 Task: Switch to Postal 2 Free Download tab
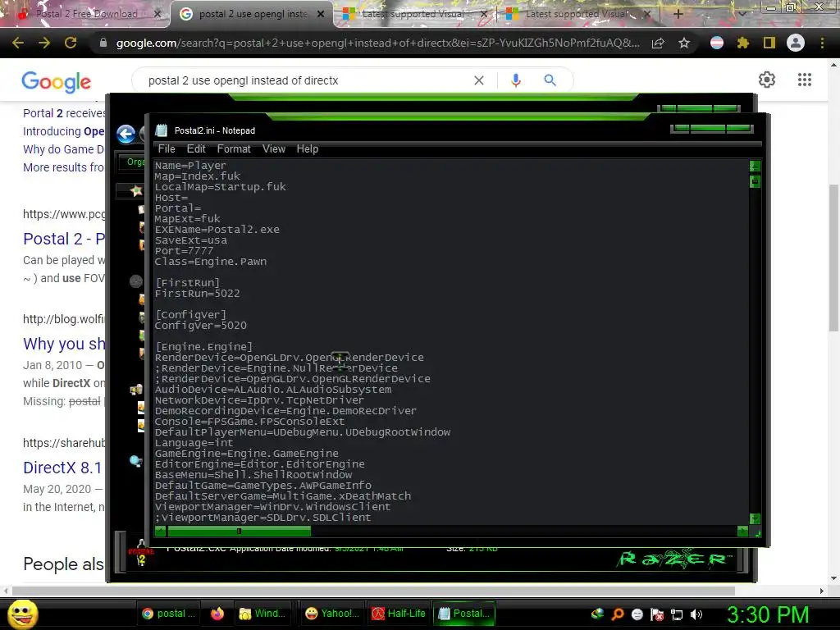coord(85,14)
